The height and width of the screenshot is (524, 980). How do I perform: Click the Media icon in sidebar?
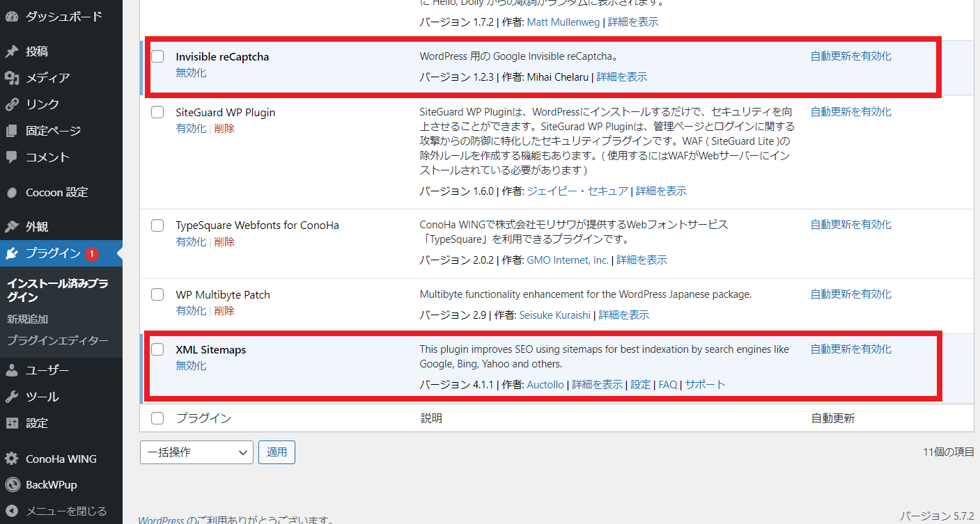click(12, 78)
